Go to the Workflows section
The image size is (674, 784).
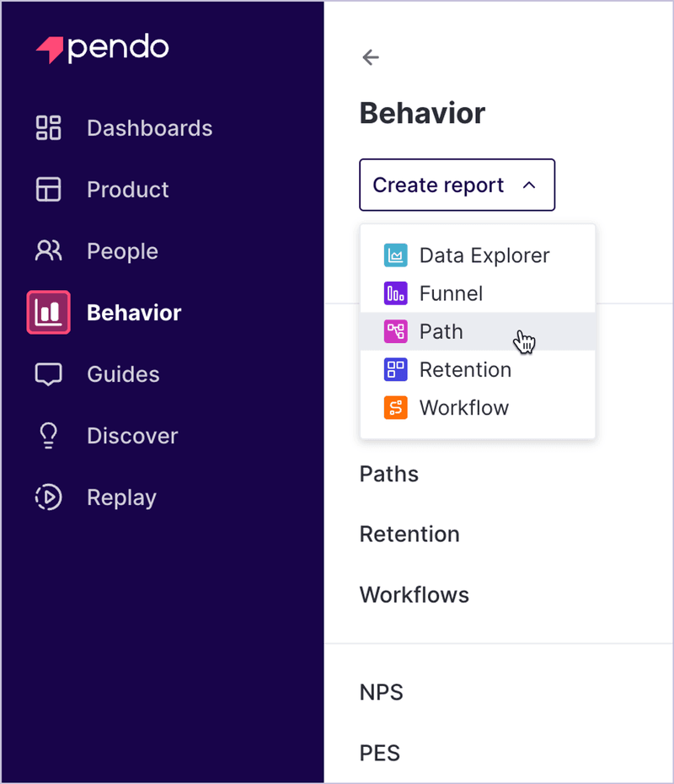click(x=415, y=594)
